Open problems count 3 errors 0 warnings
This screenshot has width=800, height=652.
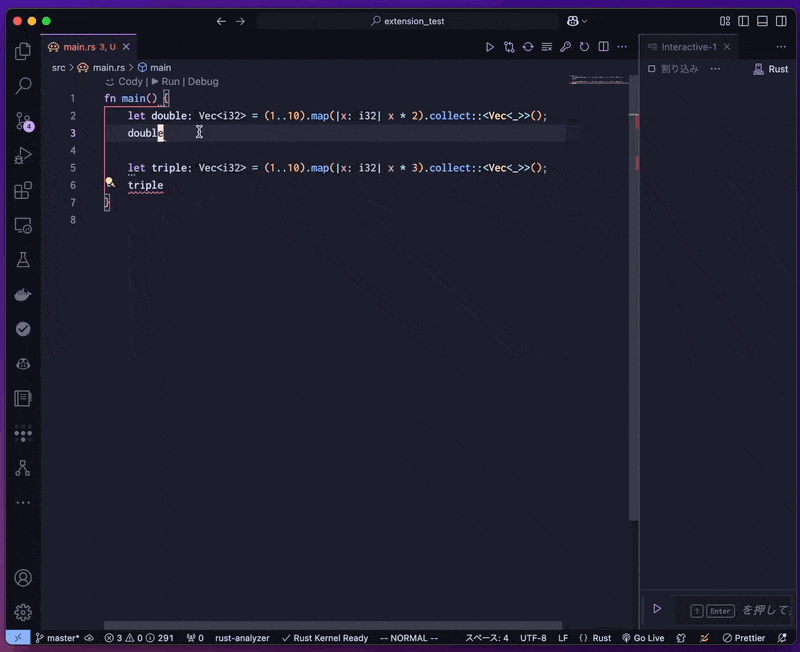click(x=139, y=638)
